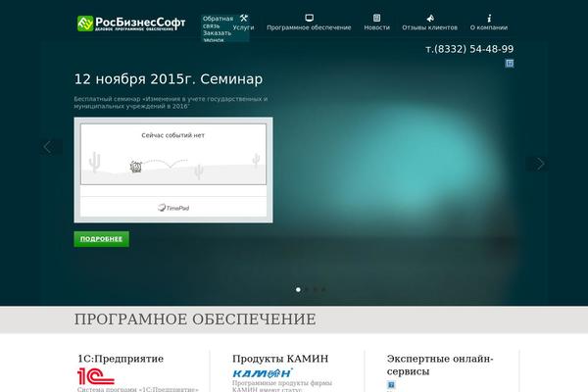
Task: Click the Программные продукты фирмы КАМИН text
Action: 282,386
